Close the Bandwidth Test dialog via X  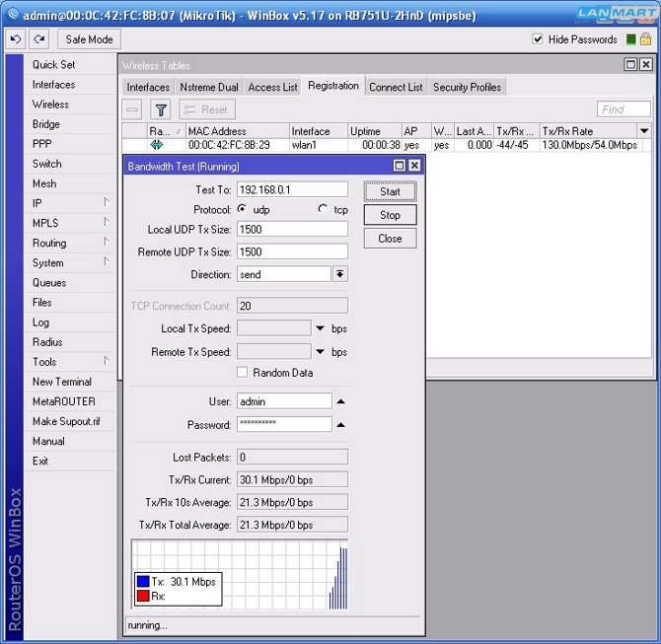[x=414, y=166]
